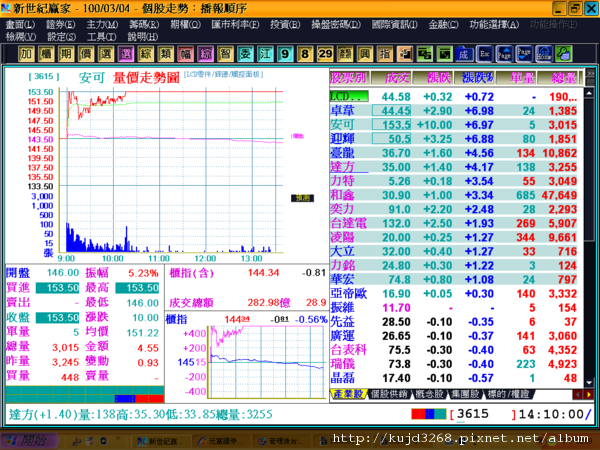Open the Windows 開始 start button

point(30,441)
